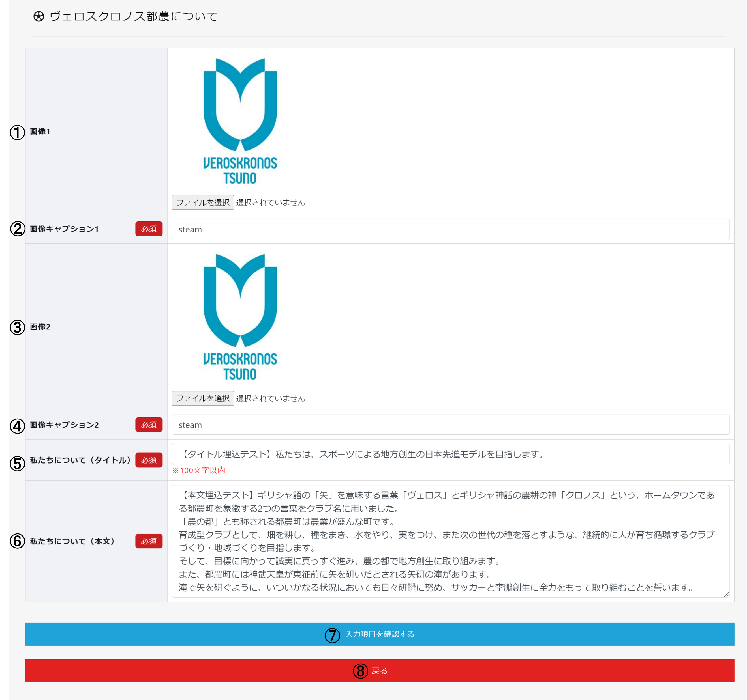747x700 pixels.
Task: Click the 必須 badge next to 画像キャプション2
Action: 149,425
